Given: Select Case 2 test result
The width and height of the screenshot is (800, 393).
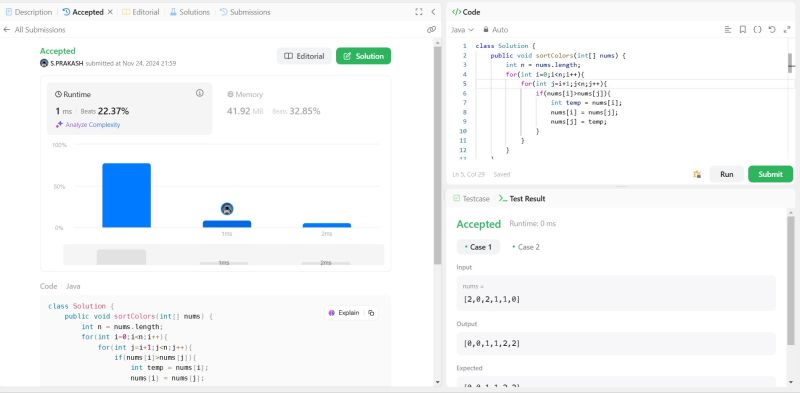Looking at the screenshot, I should (x=526, y=247).
